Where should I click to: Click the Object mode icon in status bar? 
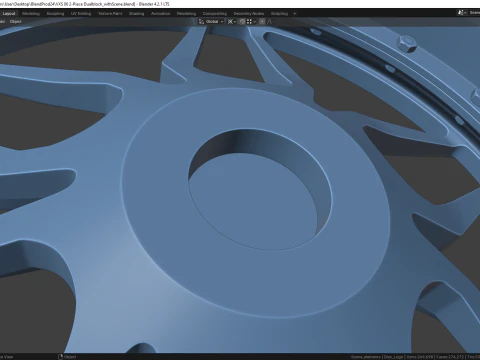click(60, 357)
